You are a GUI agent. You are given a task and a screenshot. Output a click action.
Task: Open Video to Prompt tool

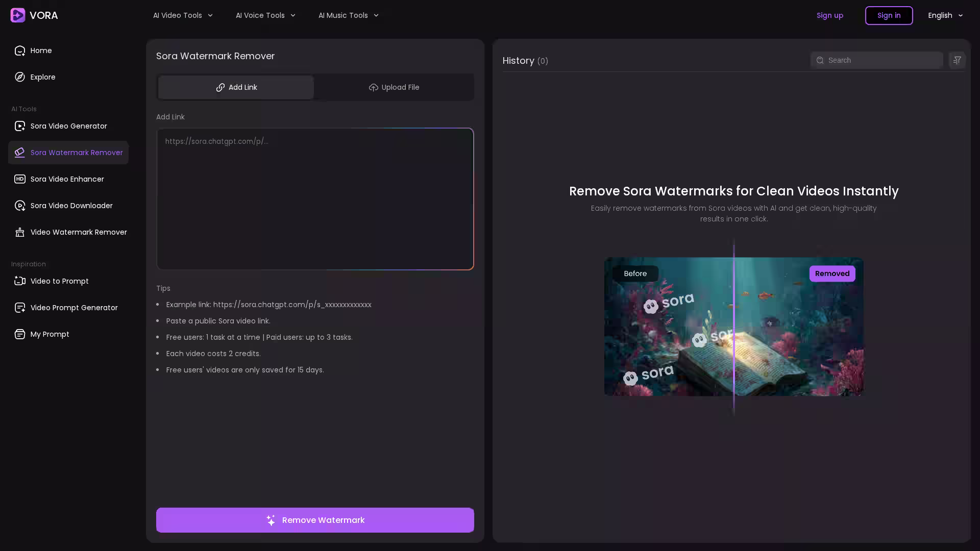click(x=59, y=281)
